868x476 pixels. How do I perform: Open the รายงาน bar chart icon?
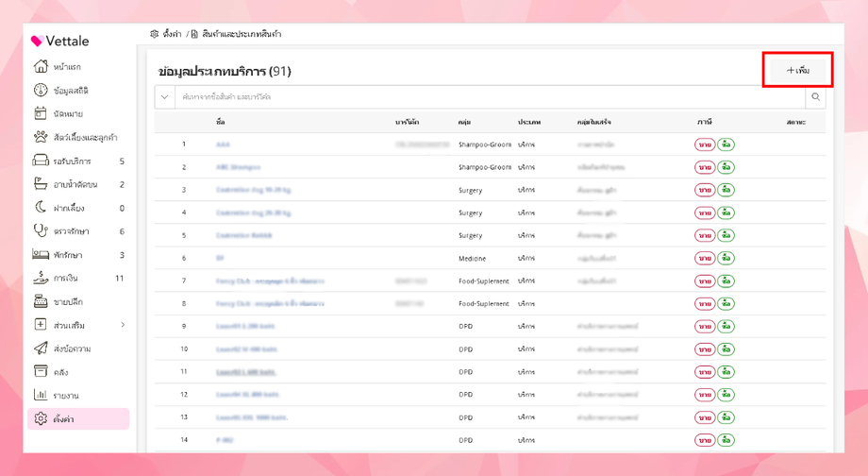click(41, 395)
